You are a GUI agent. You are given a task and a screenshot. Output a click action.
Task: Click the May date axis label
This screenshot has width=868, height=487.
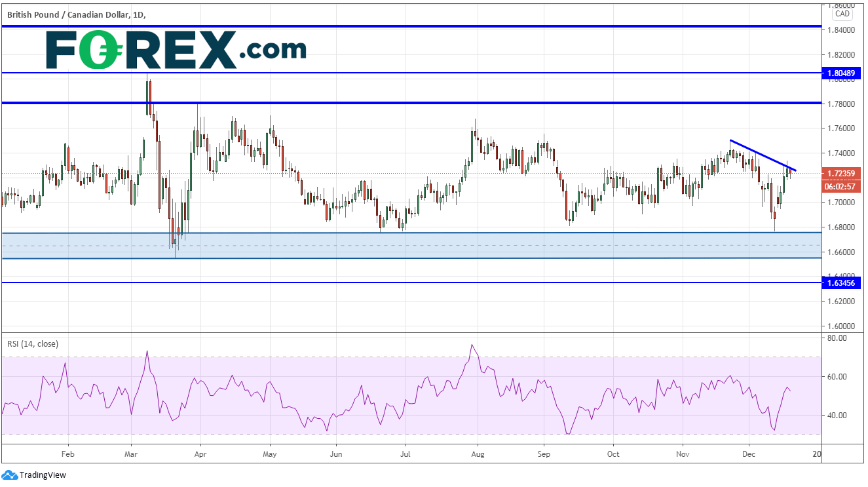pos(270,453)
